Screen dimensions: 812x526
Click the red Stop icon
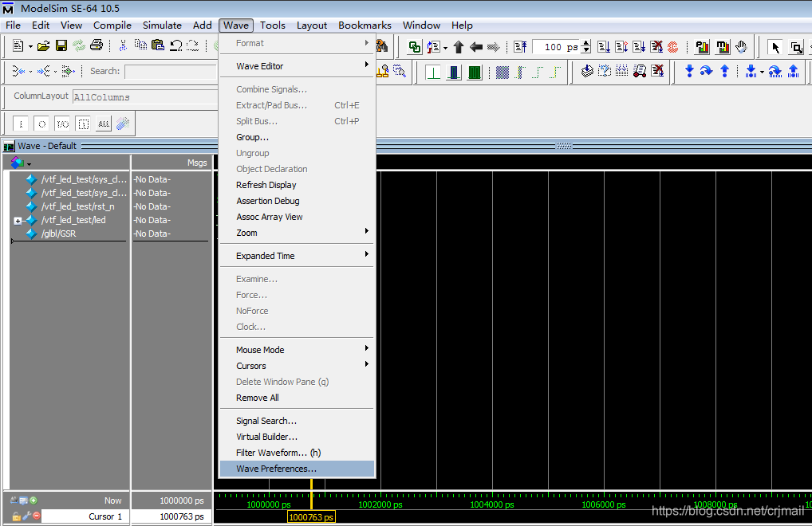pos(672,47)
